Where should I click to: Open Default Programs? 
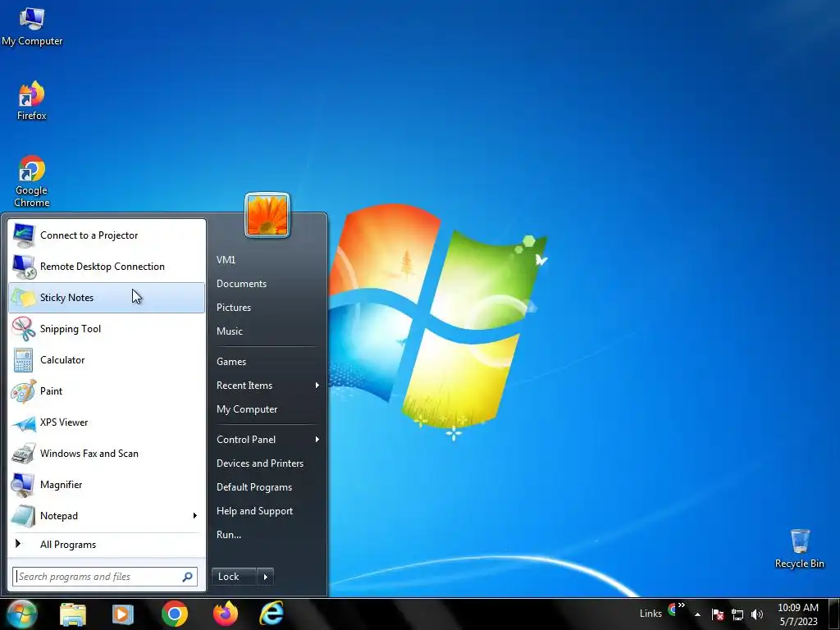254,487
